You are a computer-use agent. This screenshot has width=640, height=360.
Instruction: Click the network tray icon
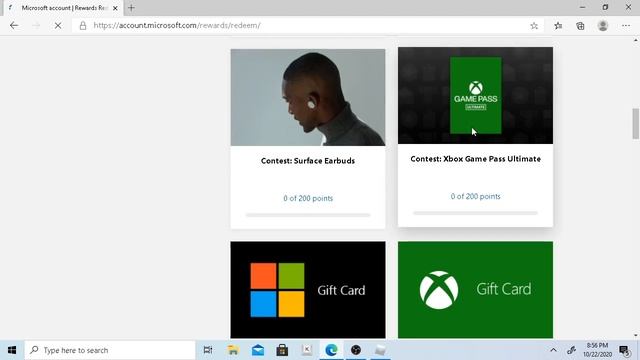click(571, 350)
